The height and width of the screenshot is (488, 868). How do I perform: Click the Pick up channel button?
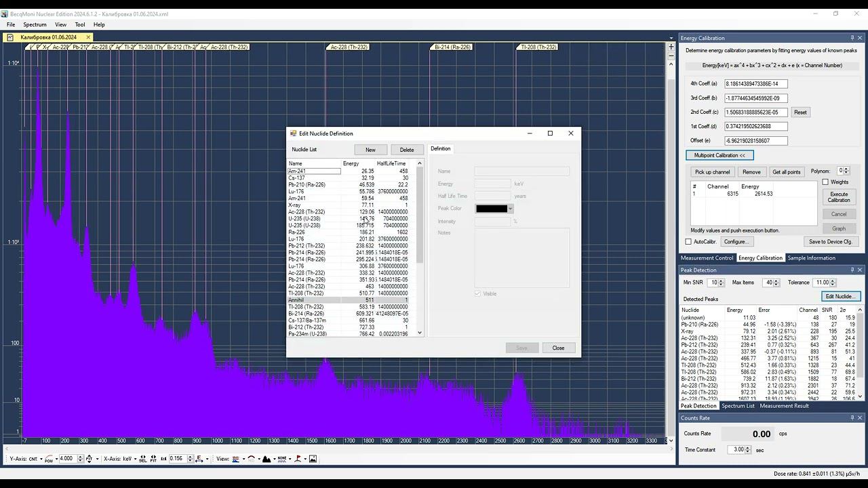712,172
